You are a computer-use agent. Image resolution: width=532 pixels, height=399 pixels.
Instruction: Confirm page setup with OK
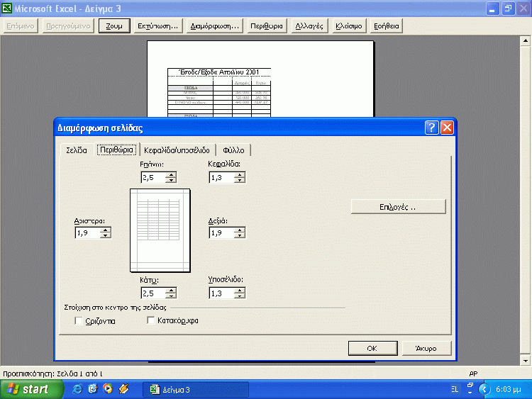[372, 348]
